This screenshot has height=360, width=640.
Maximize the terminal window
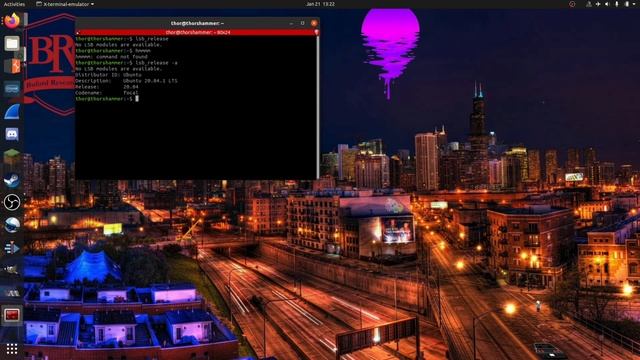302,23
